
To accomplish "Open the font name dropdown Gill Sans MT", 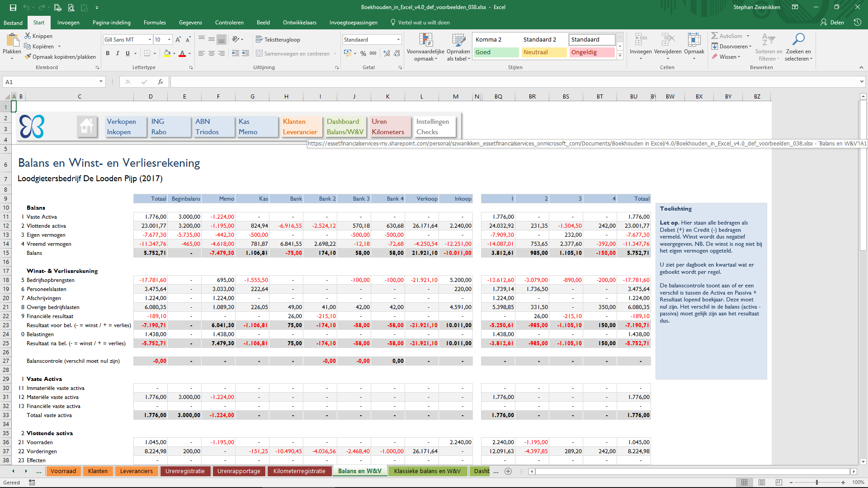I will (x=150, y=40).
